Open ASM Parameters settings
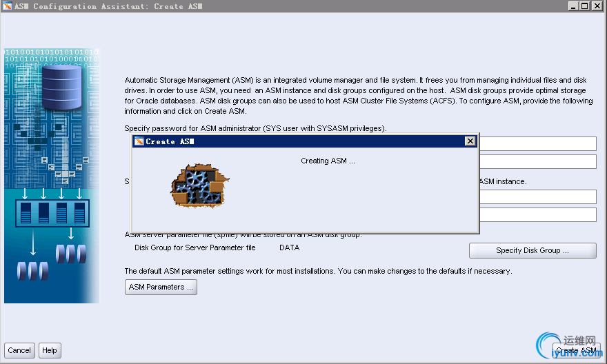The height and width of the screenshot is (364, 607). [x=161, y=287]
